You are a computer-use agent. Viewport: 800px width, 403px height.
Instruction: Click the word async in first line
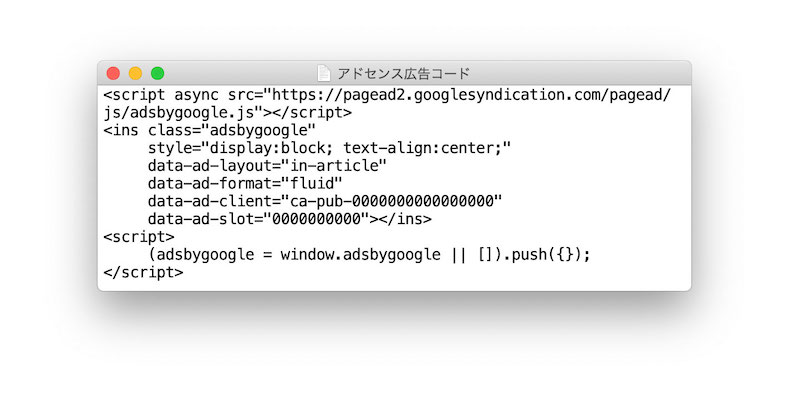click(x=196, y=95)
